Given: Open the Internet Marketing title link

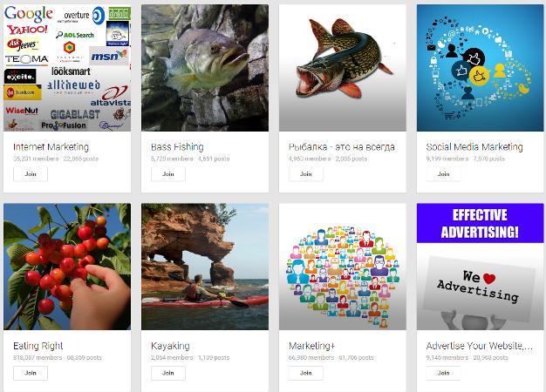Looking at the screenshot, I should pyautogui.click(x=51, y=147).
